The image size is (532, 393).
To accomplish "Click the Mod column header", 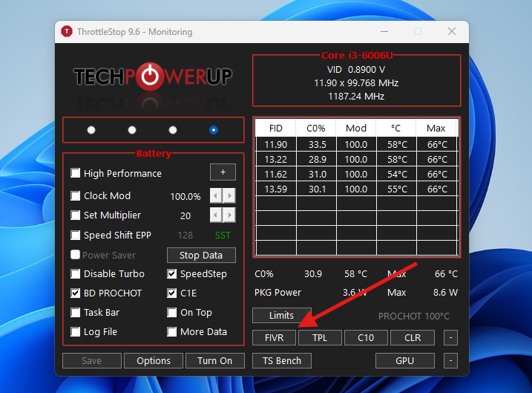I will [x=356, y=128].
